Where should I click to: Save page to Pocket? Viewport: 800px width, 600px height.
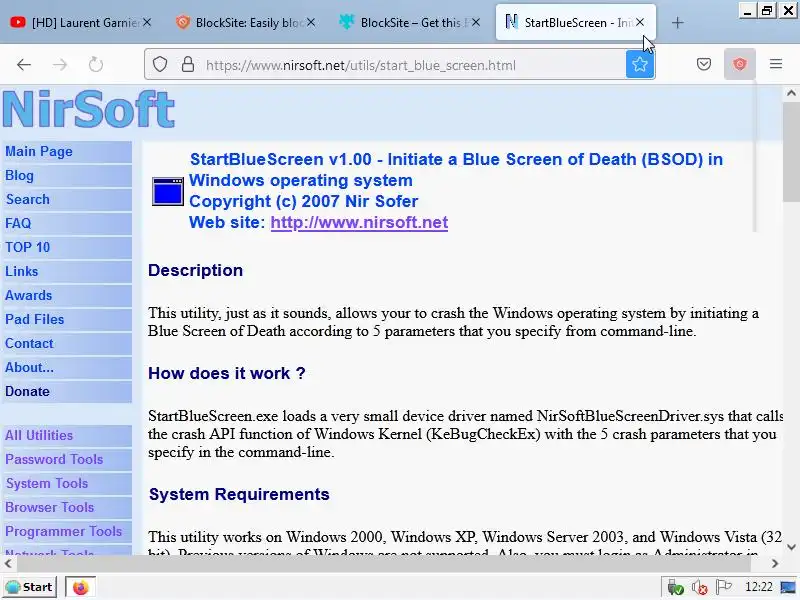pos(704,64)
